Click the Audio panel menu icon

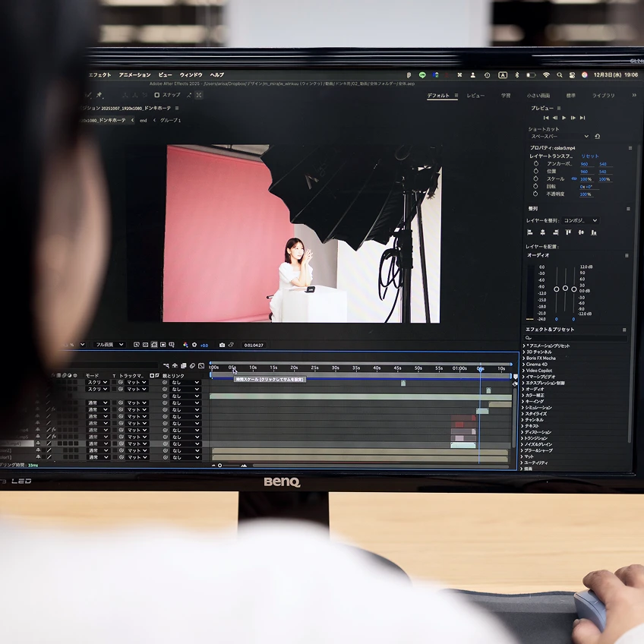(x=628, y=255)
